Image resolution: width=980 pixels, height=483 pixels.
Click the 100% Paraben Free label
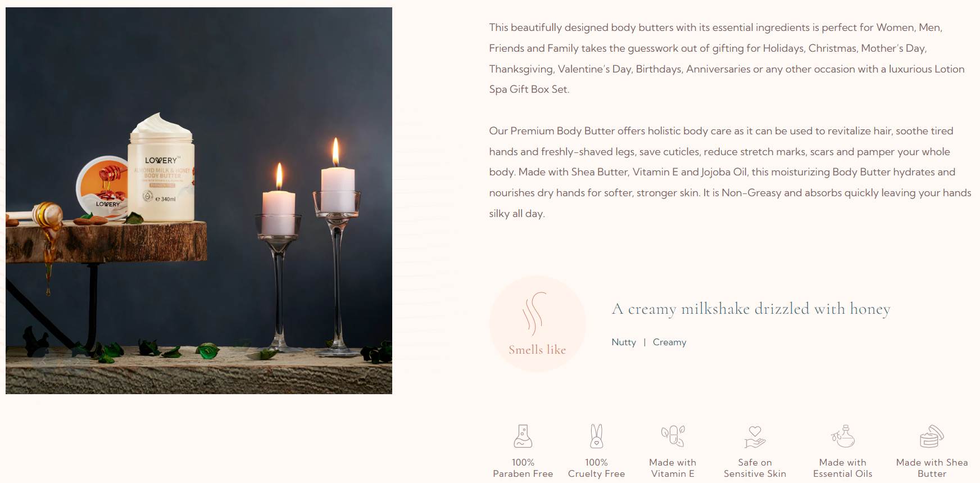click(x=523, y=468)
